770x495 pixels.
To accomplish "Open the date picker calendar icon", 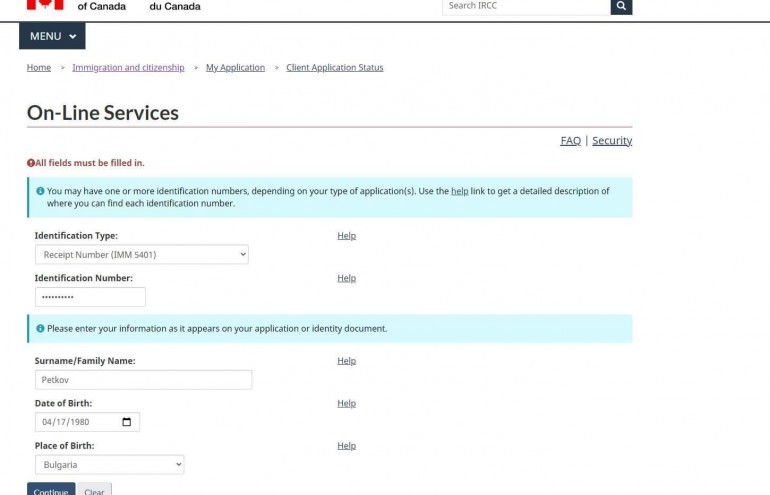I will (126, 422).
